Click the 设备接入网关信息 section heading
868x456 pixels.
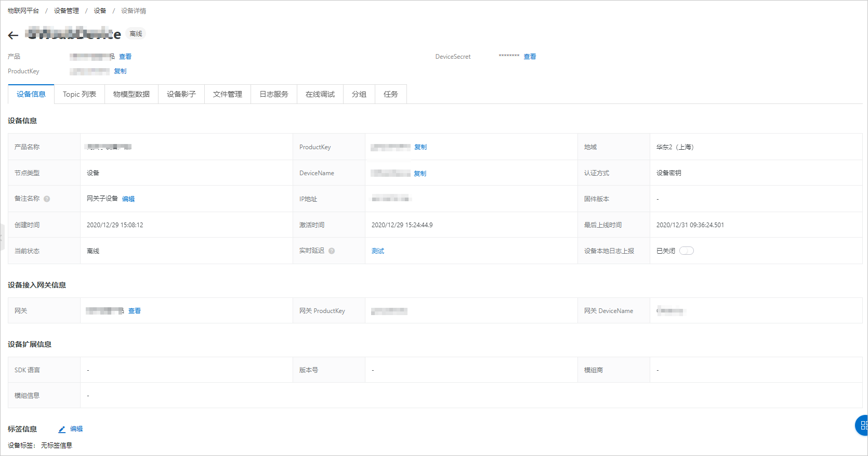tap(37, 285)
